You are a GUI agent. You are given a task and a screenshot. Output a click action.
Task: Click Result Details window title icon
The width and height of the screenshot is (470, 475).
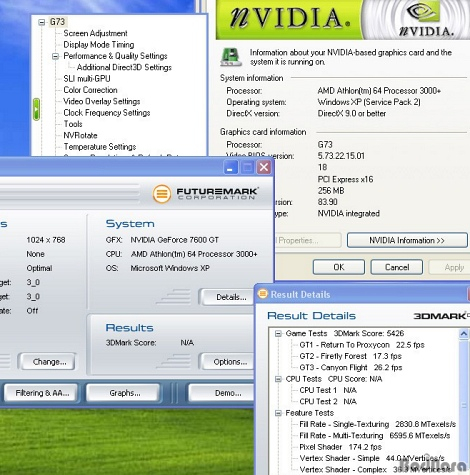coord(263,294)
